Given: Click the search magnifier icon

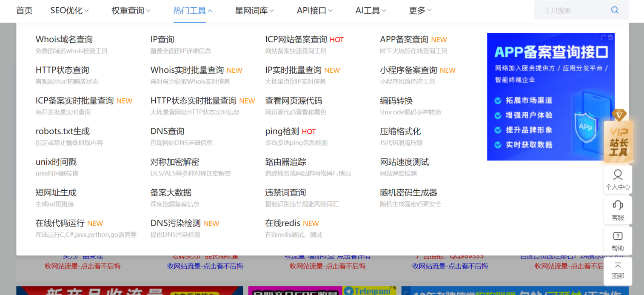Looking at the screenshot, I should point(614,10).
